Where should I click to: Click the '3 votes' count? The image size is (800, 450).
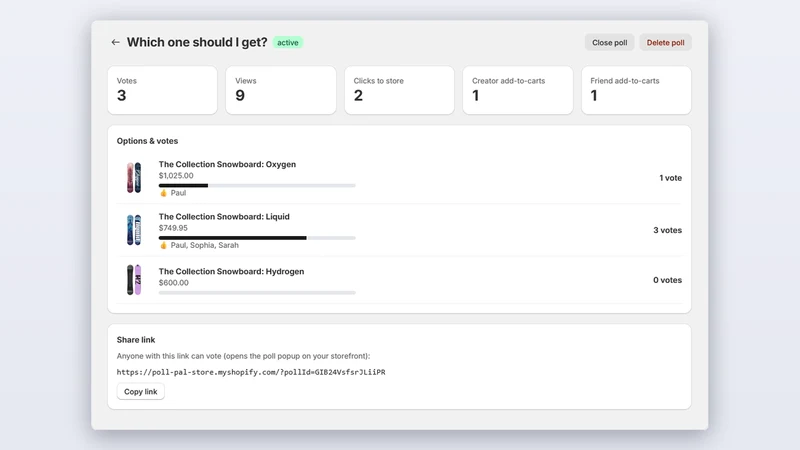pos(667,230)
